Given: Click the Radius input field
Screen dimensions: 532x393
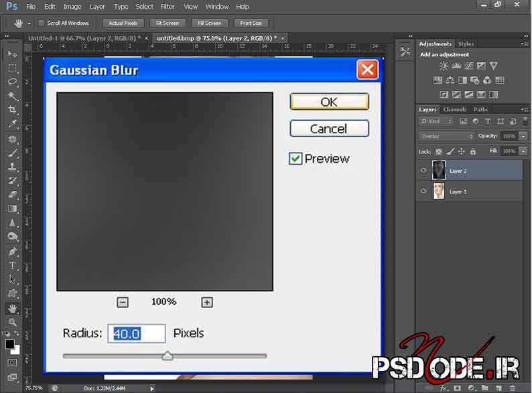Looking at the screenshot, I should pos(137,333).
